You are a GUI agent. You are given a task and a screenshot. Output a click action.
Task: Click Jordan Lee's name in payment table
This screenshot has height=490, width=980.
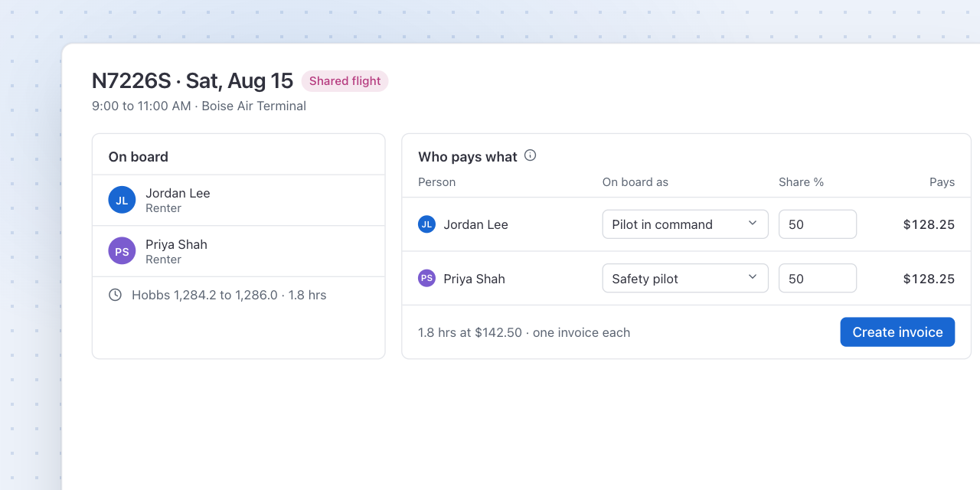click(475, 224)
